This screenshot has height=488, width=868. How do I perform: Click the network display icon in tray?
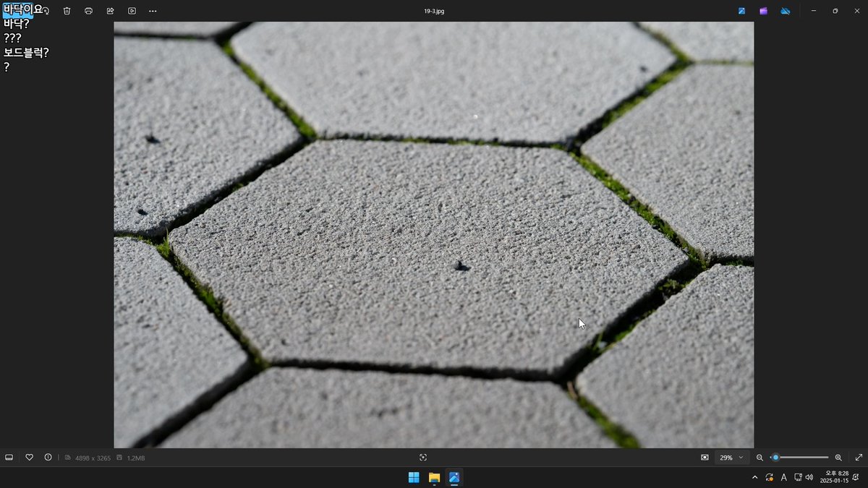click(798, 477)
